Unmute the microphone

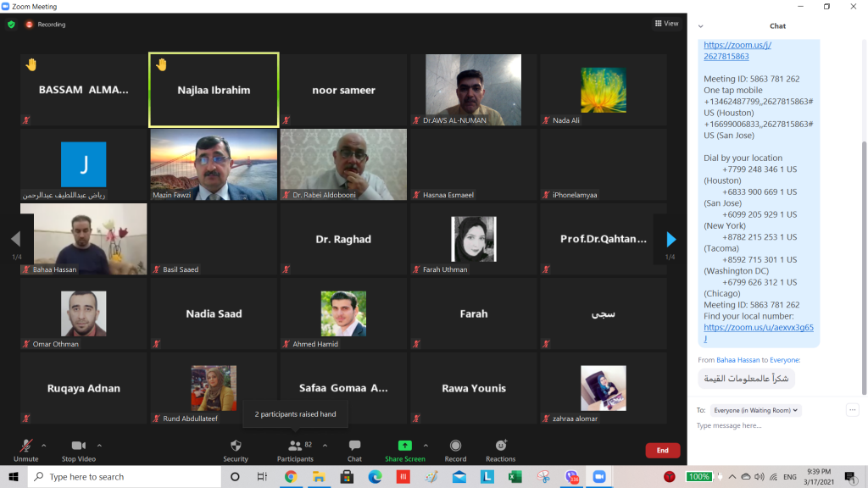pyautogui.click(x=26, y=446)
